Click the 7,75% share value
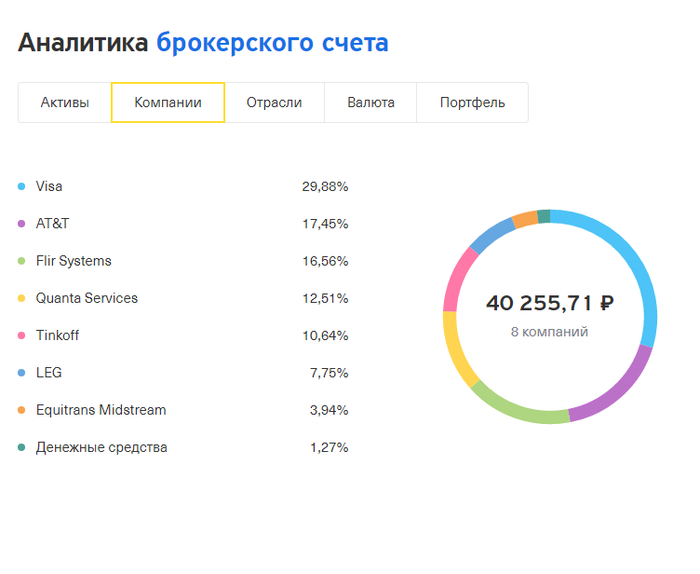 coord(329,373)
